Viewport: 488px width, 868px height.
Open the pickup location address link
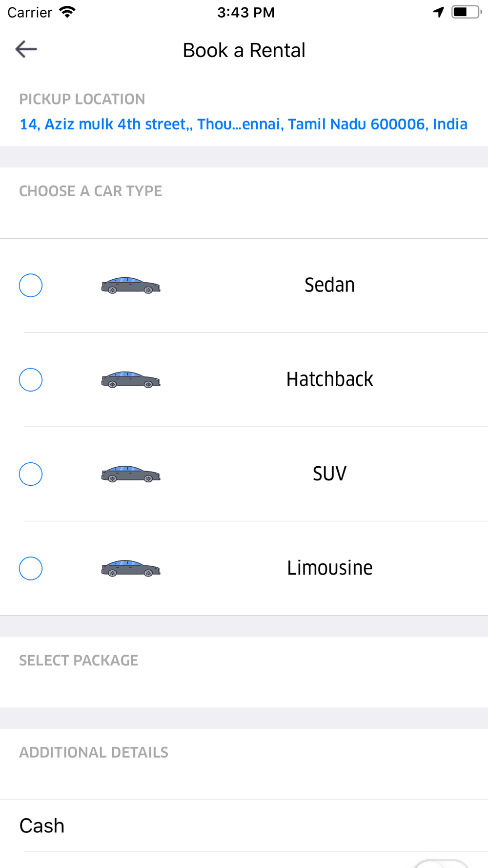tap(243, 124)
